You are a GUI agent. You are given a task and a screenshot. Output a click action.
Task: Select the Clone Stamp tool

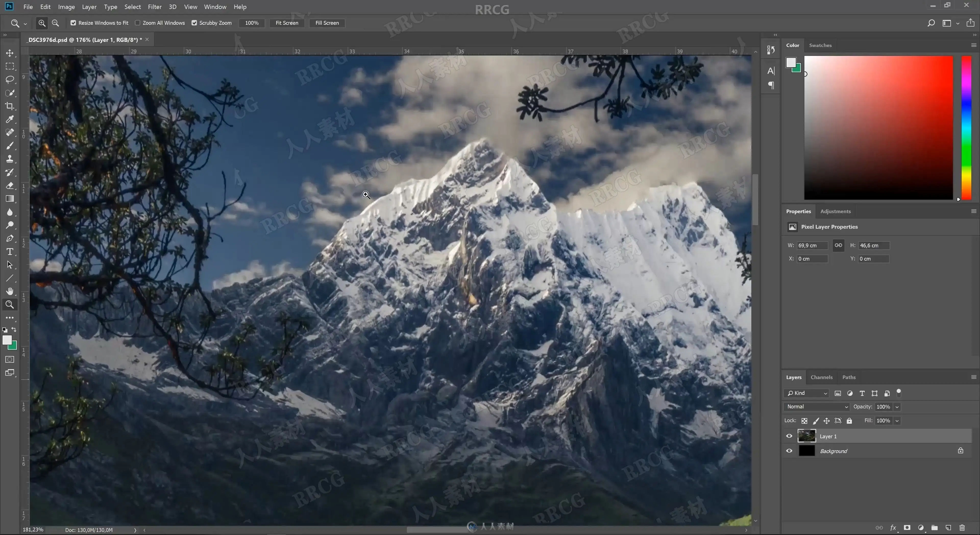click(9, 159)
